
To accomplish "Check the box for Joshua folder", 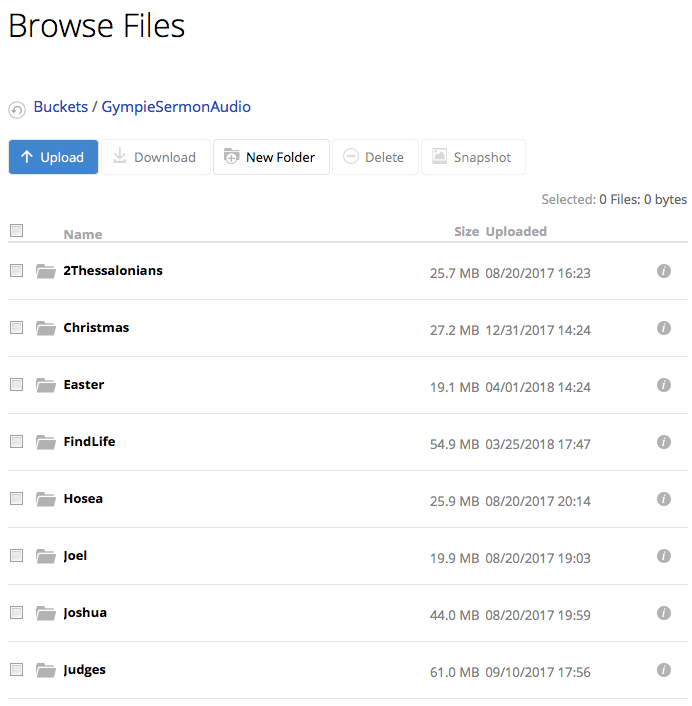I will pyautogui.click(x=17, y=612).
